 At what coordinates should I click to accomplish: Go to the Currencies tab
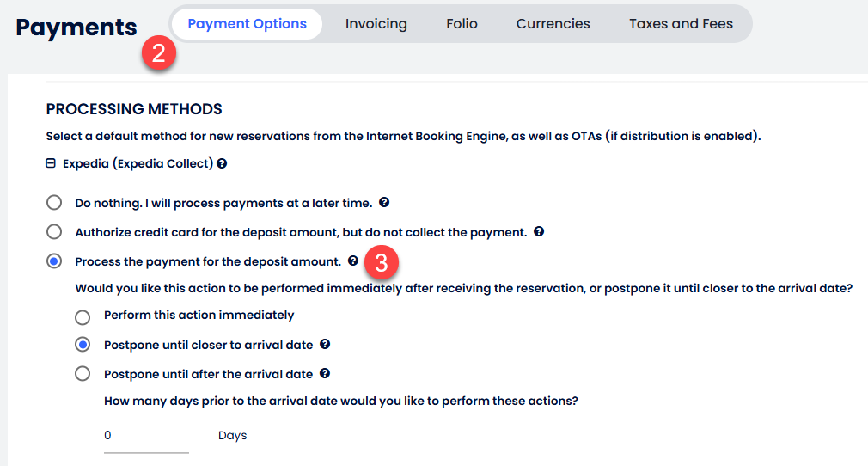tap(553, 24)
